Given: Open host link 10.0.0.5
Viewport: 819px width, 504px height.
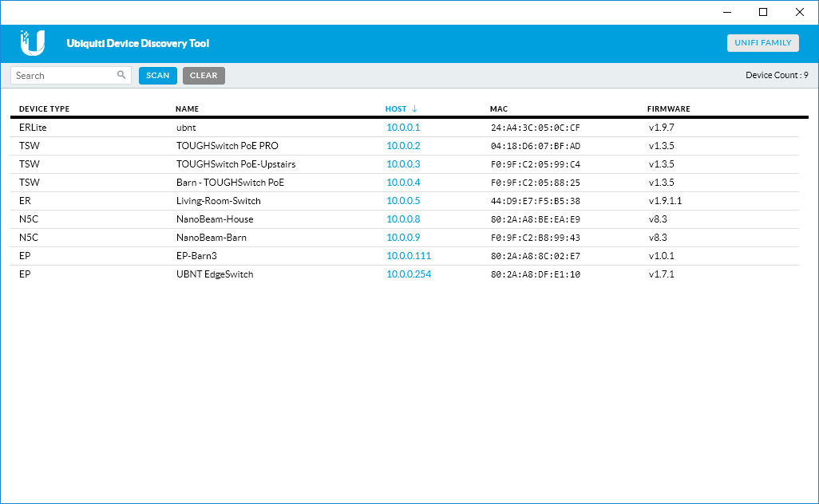Looking at the screenshot, I should pos(403,200).
